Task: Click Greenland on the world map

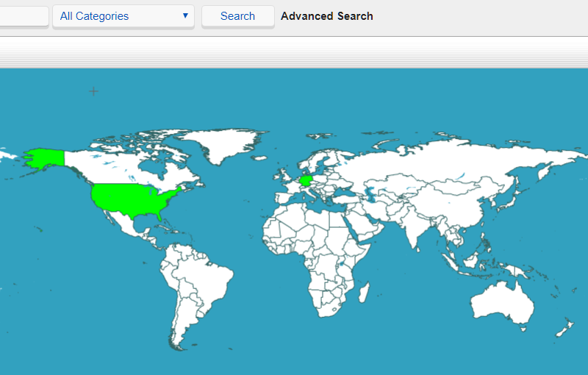Action: click(x=225, y=144)
